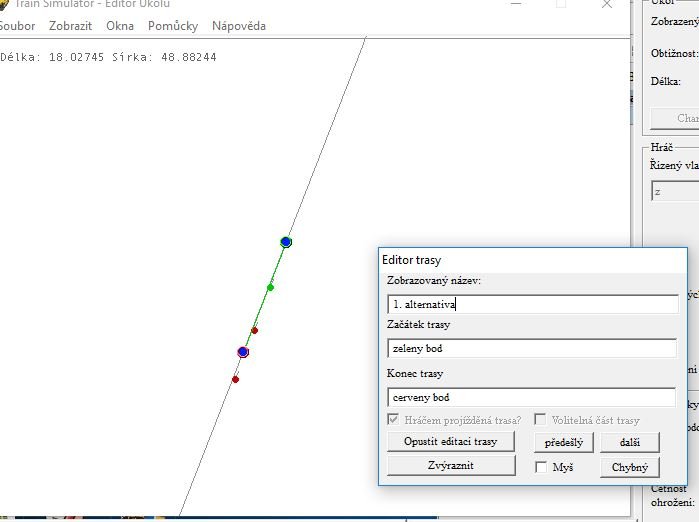Toggle Volitelná část trasy checkbox

(540, 419)
